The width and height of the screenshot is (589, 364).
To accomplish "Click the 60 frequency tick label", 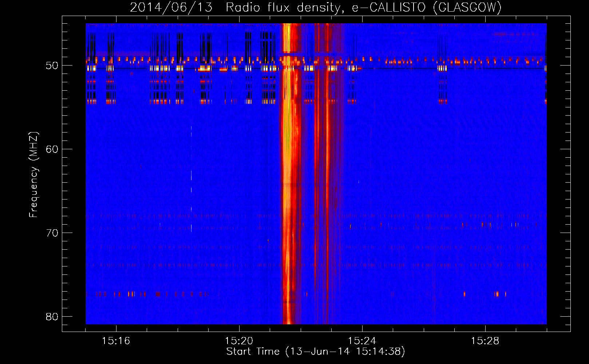I will click(x=52, y=149).
